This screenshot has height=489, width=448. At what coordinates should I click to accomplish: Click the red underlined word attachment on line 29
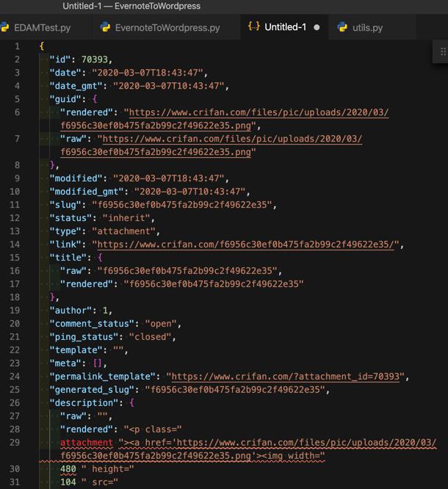(x=87, y=443)
